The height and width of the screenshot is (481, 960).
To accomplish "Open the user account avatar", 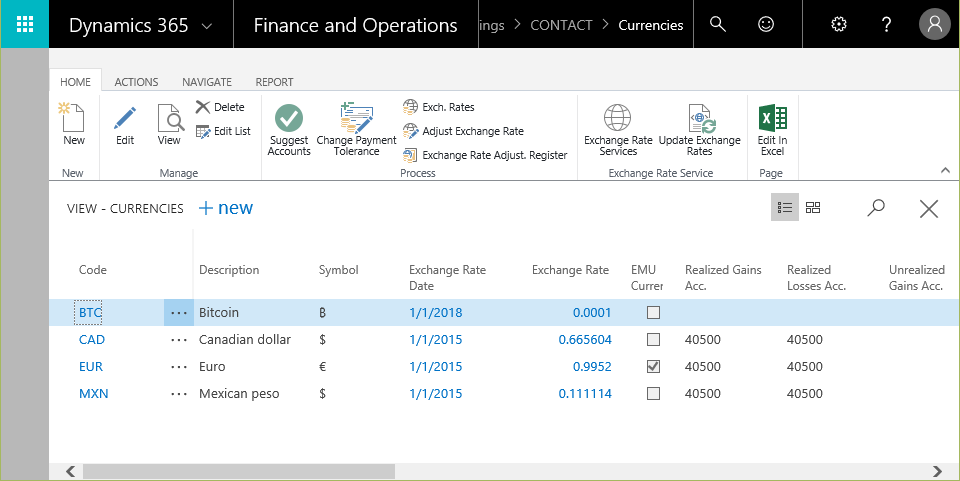I will tap(934, 24).
